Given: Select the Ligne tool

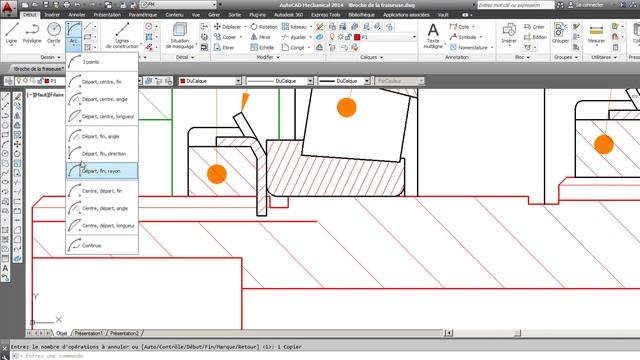Looking at the screenshot, I should pyautogui.click(x=11, y=33).
